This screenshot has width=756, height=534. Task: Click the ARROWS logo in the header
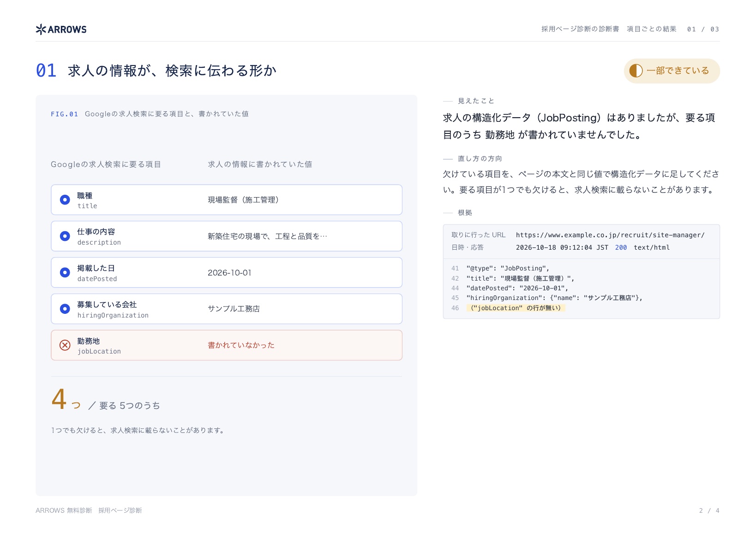pos(61,30)
